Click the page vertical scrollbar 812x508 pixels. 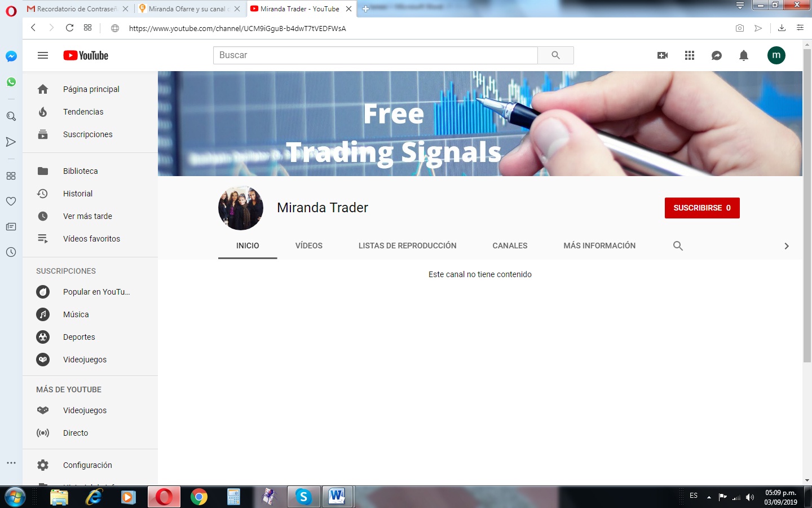(807, 206)
